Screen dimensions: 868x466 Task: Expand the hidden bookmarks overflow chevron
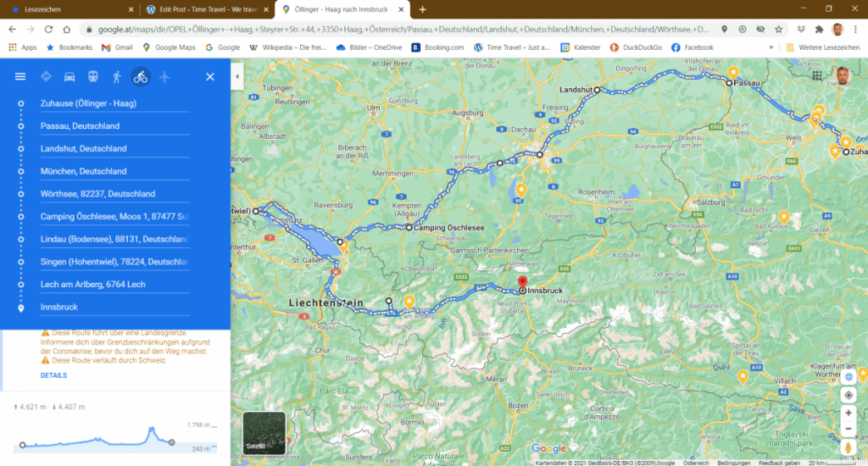(771, 47)
